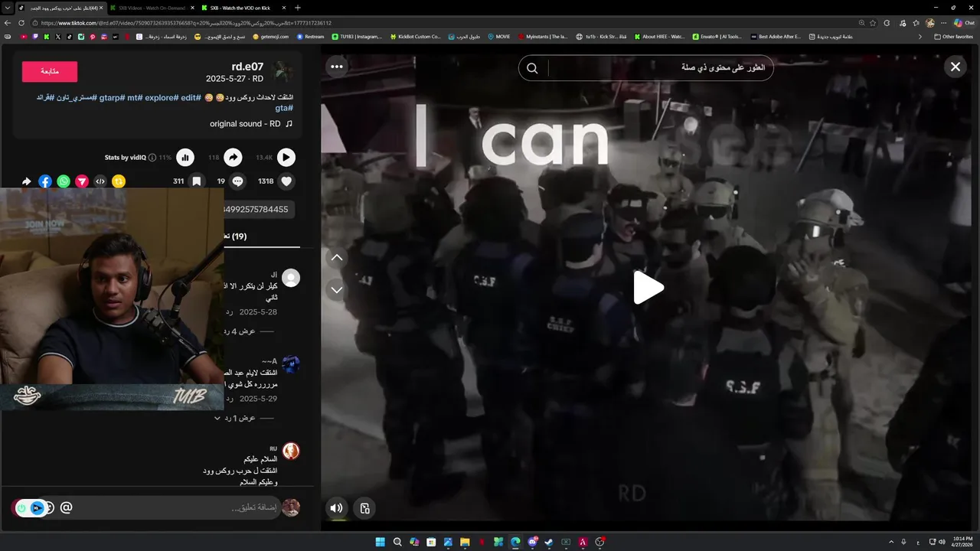Mention a user with @ icon

pyautogui.click(x=66, y=507)
